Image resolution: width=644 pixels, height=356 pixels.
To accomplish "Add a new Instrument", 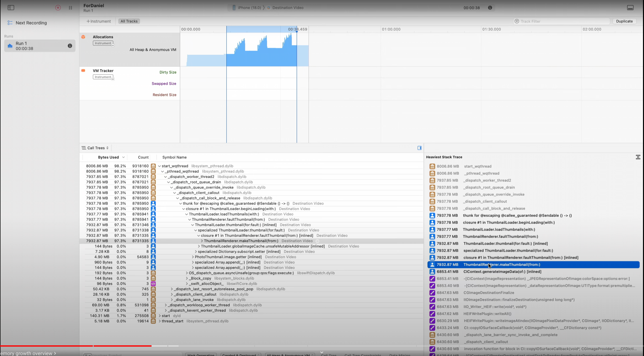I will point(98,21).
